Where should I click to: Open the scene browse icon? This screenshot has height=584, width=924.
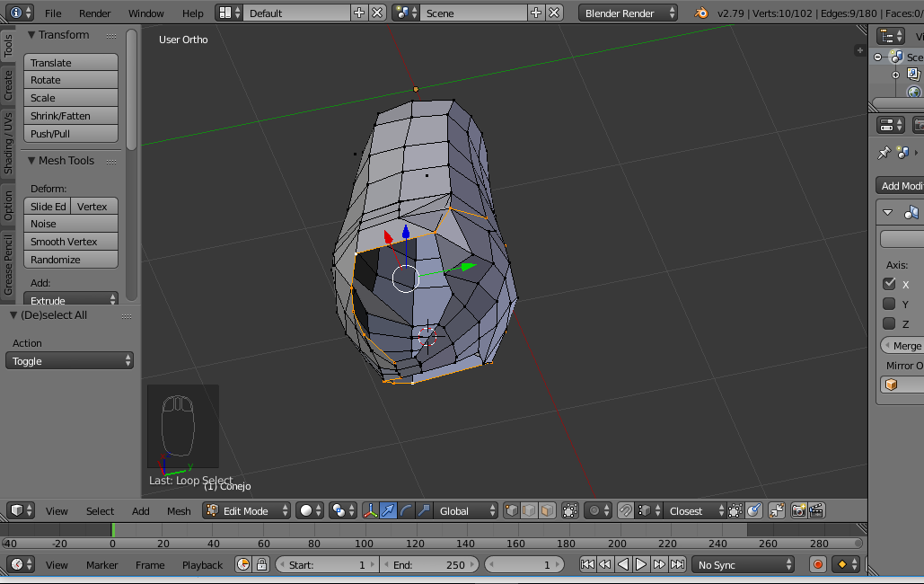coord(406,13)
